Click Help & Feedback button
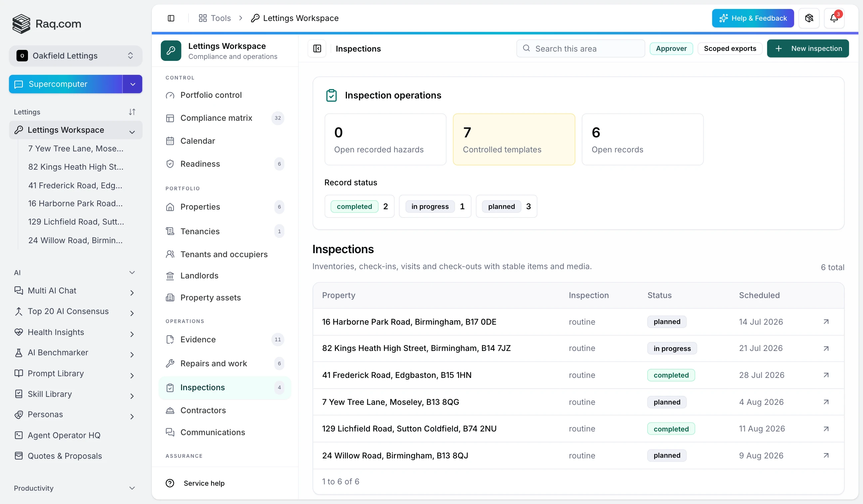The width and height of the screenshot is (863, 504). 753,18
